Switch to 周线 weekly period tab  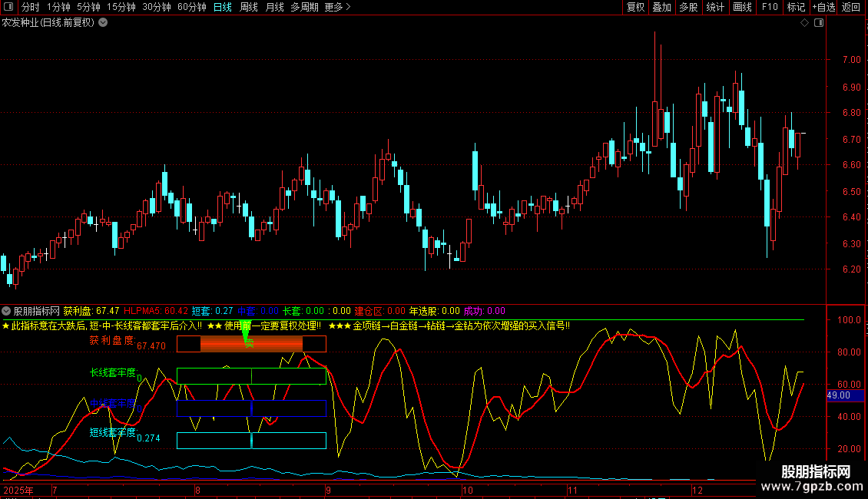click(249, 7)
